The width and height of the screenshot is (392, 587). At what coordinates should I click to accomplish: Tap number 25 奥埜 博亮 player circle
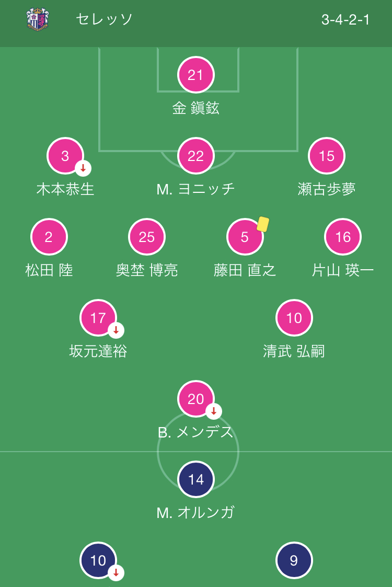[x=147, y=237]
